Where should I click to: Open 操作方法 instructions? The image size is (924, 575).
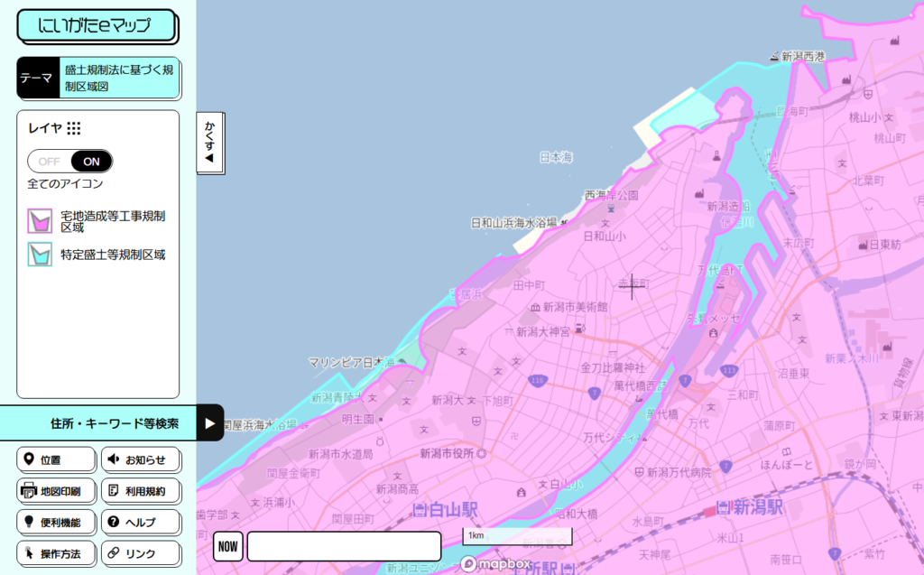(56, 553)
